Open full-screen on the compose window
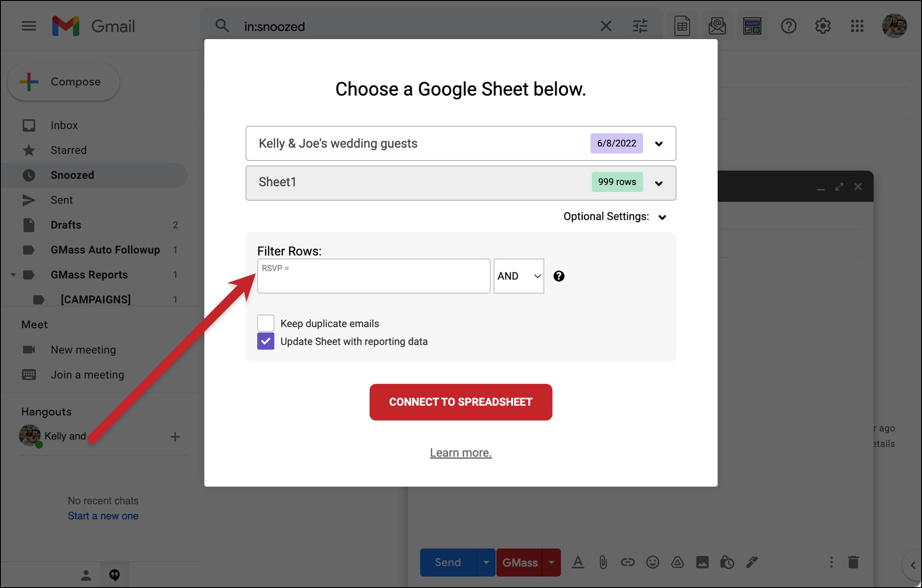The height and width of the screenshot is (588, 922). [x=839, y=186]
